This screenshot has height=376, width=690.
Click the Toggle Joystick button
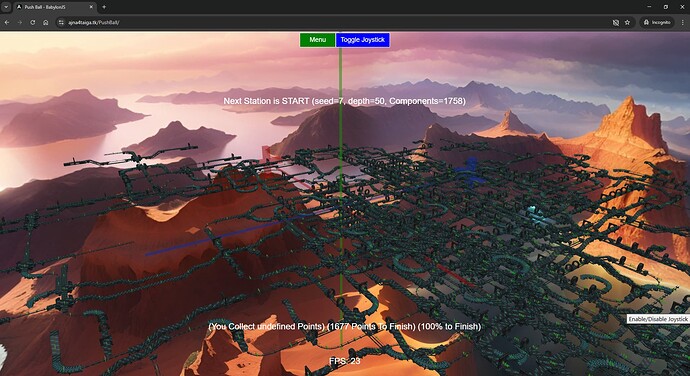363,40
